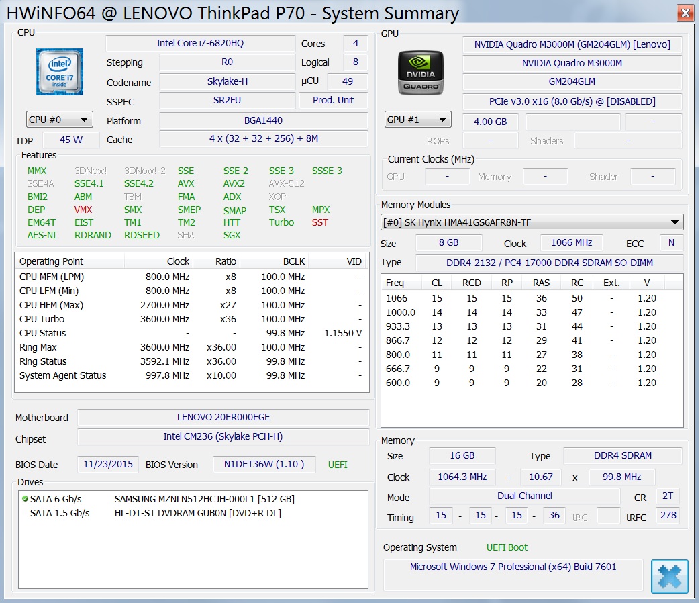Open the CPU #0 selector dropdown
The image size is (700, 603).
tap(59, 120)
